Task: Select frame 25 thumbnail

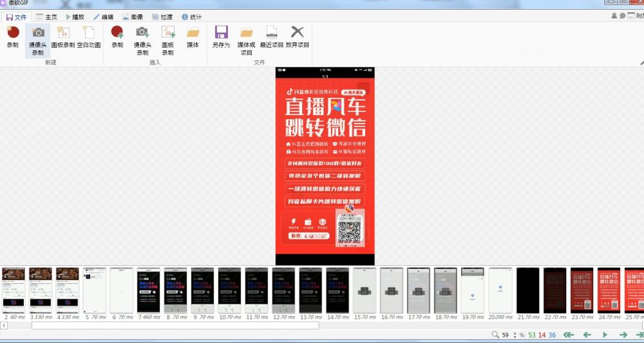Action: (x=634, y=291)
